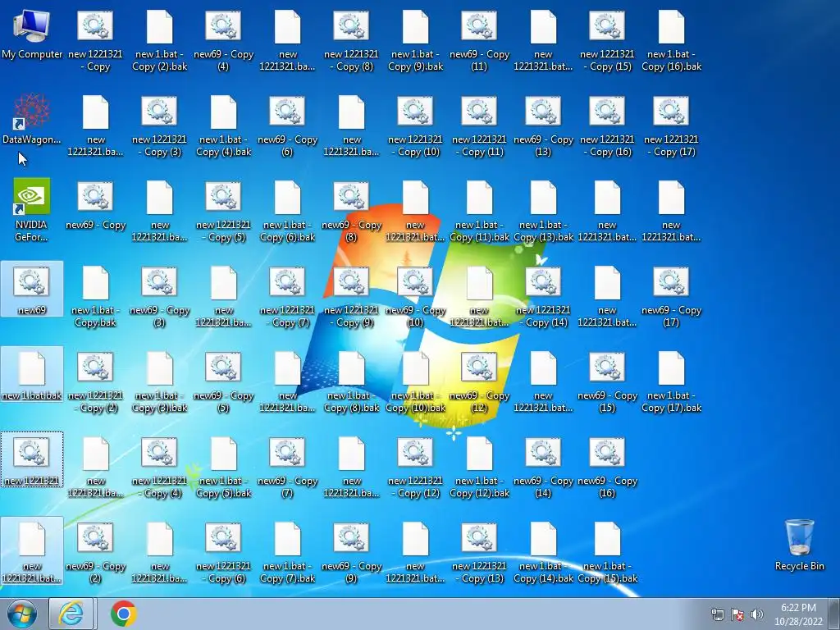Open the network tray icon
The width and height of the screenshot is (840, 630).
pos(717,614)
